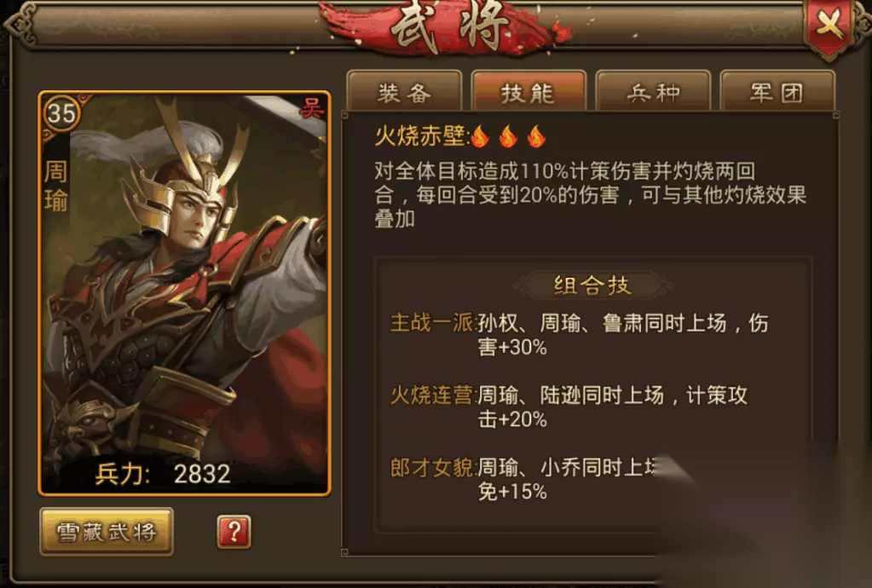872x588 pixels.
Task: Click the red 吴 faction mark
Action: 311,108
